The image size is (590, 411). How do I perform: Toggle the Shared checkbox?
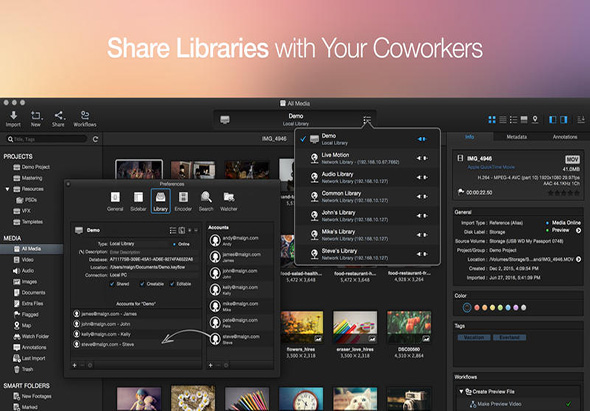click(112, 284)
